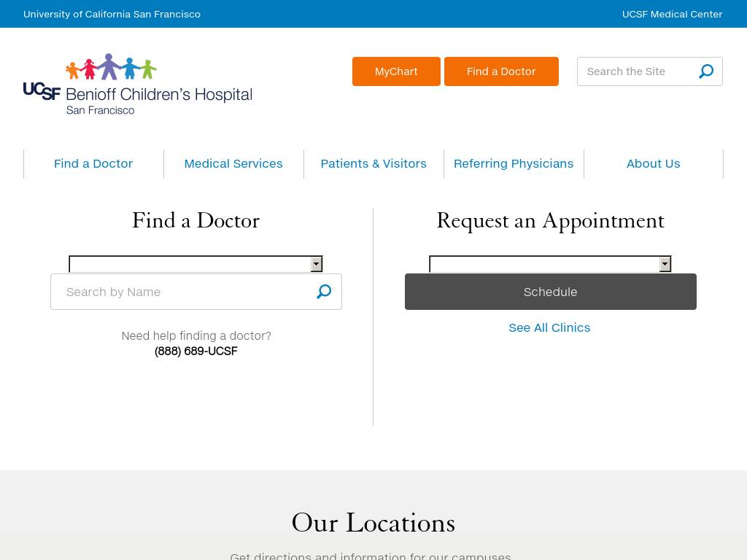
Task: Open the Find a Doctor specialty dropdown
Action: 196,264
